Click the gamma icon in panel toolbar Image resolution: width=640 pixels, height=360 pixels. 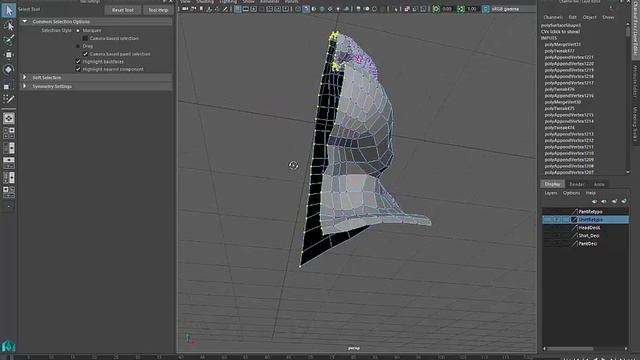click(x=460, y=9)
